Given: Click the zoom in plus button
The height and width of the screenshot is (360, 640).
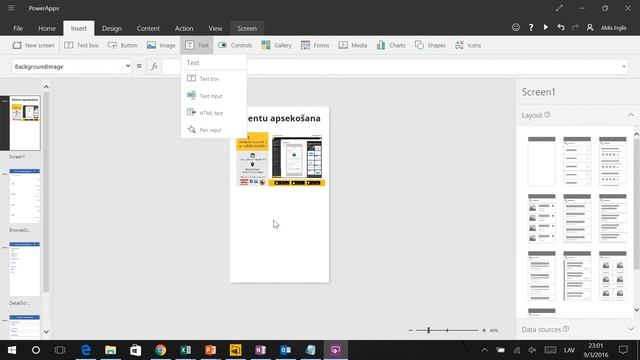Looking at the screenshot, I should [x=484, y=330].
